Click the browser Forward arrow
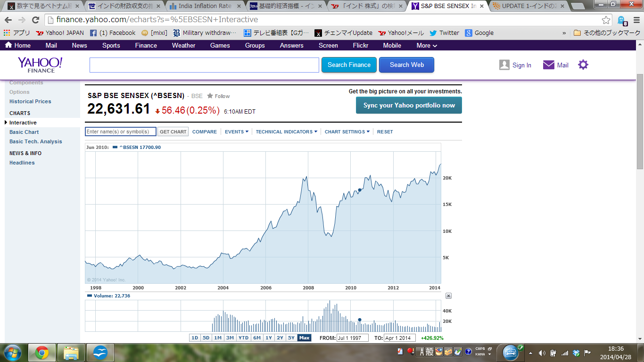Screen dimensions: 644x362 coord(22,20)
